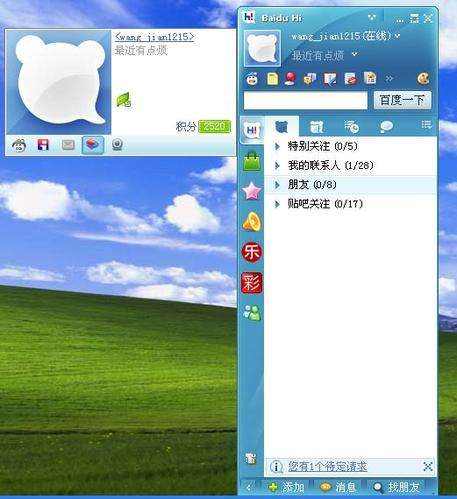Switch to the contacts list tab
The height and width of the screenshot is (499, 457).
pos(282,126)
